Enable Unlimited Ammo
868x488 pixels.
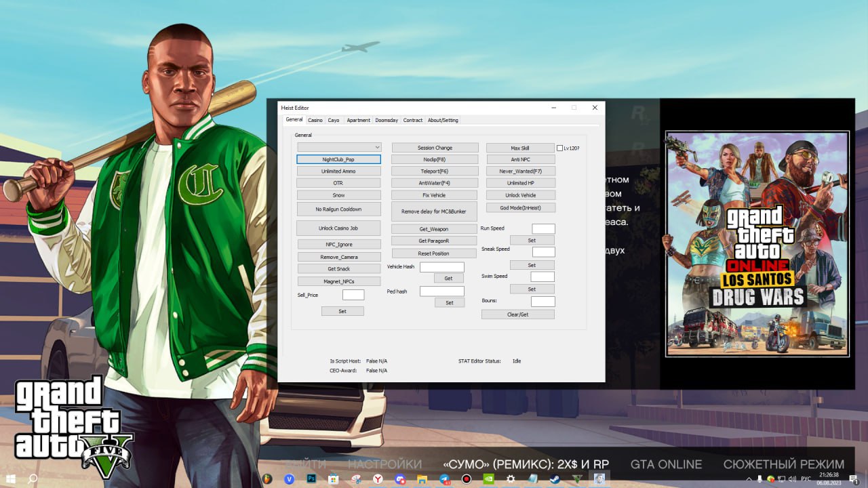pos(338,171)
